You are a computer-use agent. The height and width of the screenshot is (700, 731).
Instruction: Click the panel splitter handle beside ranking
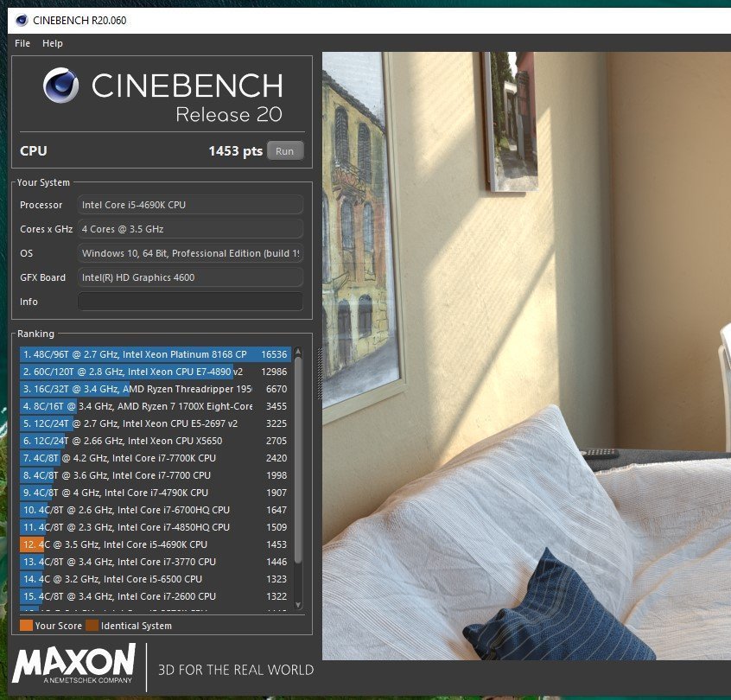pyautogui.click(x=320, y=373)
